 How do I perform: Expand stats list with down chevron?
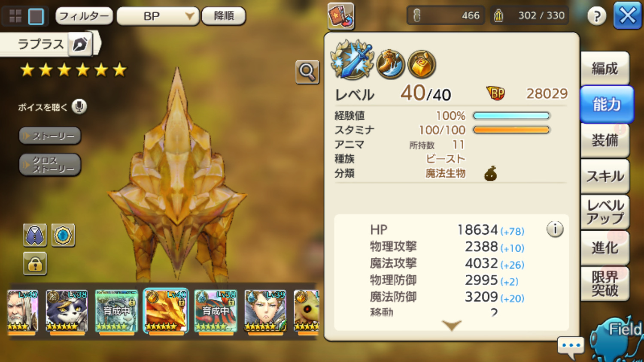(x=452, y=326)
